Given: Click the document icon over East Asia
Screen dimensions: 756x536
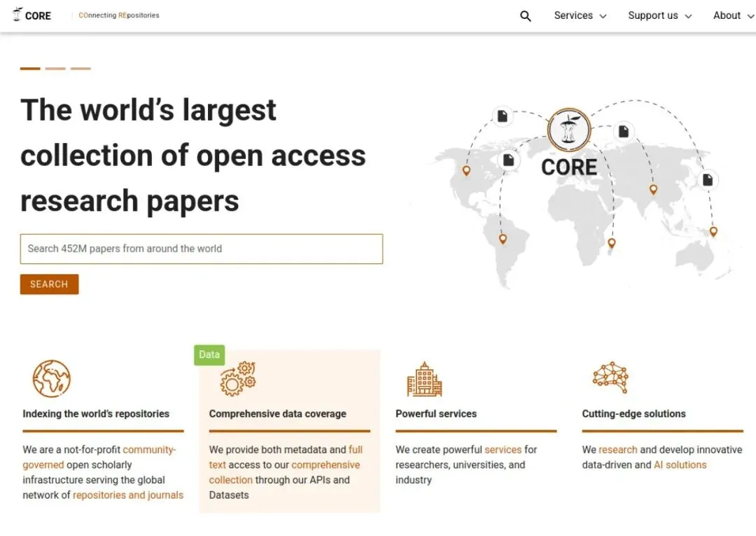Looking at the screenshot, I should pyautogui.click(x=708, y=180).
